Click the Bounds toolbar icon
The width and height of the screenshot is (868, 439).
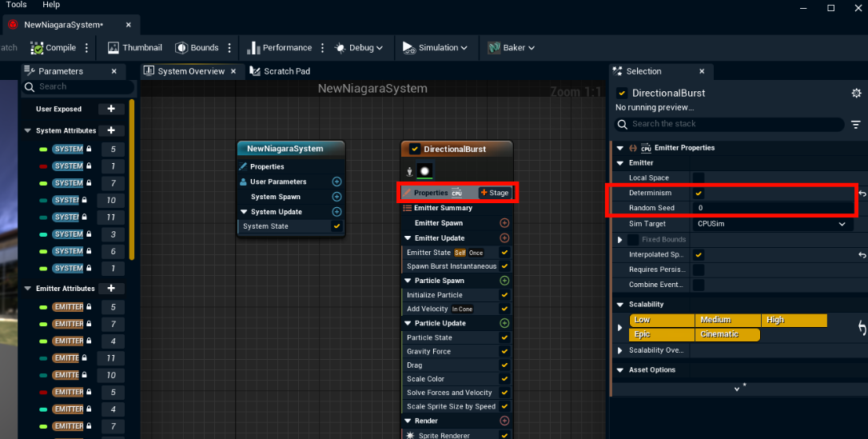(x=181, y=48)
